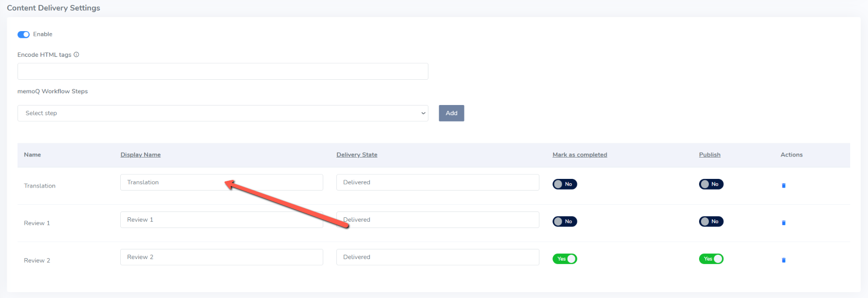Delete the Translation step with trash icon
The height and width of the screenshot is (298, 868).
(784, 186)
